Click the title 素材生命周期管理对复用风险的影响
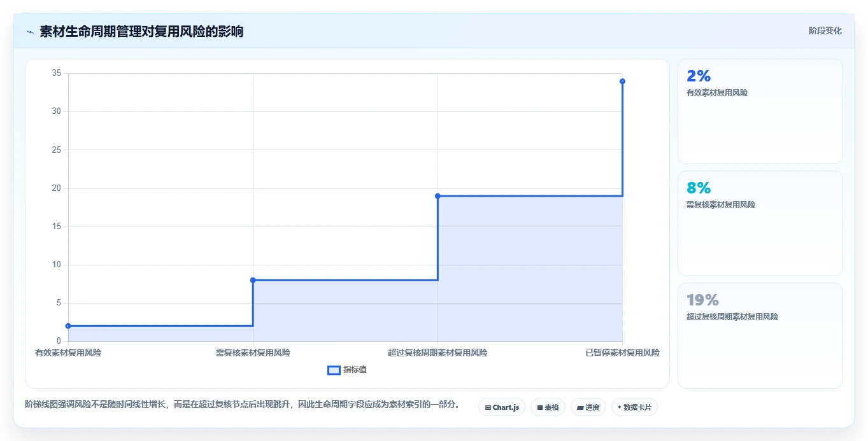 coord(141,31)
